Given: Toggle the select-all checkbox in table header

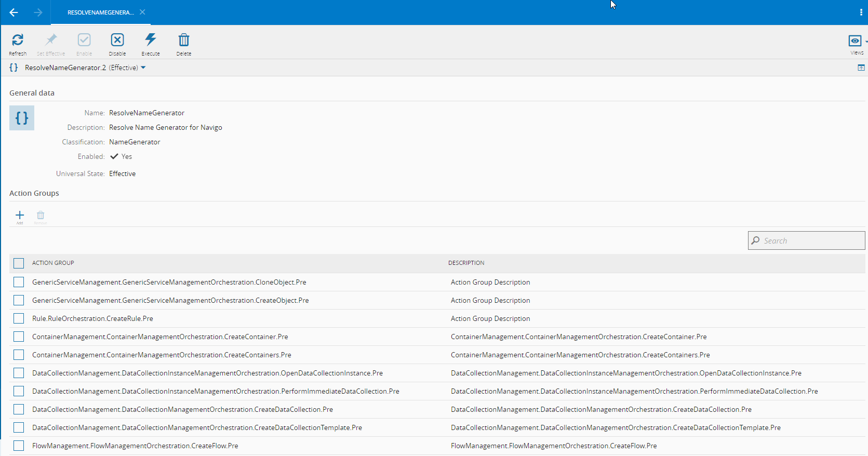Looking at the screenshot, I should (19, 263).
